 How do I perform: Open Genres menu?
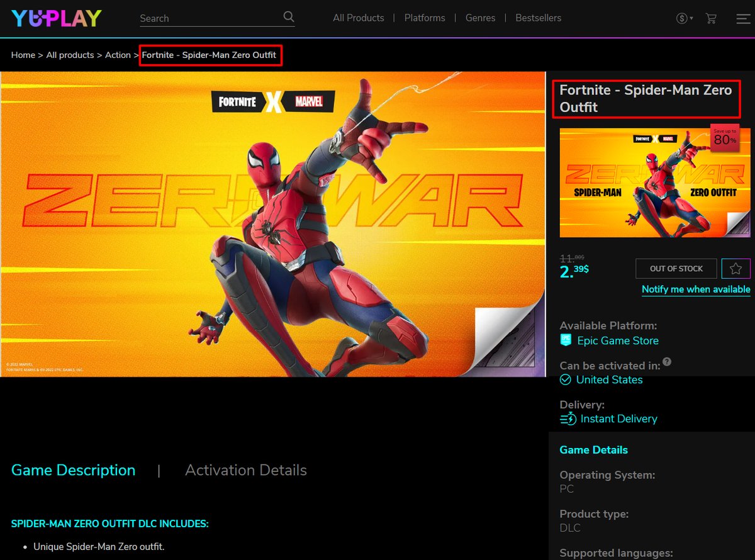[480, 18]
